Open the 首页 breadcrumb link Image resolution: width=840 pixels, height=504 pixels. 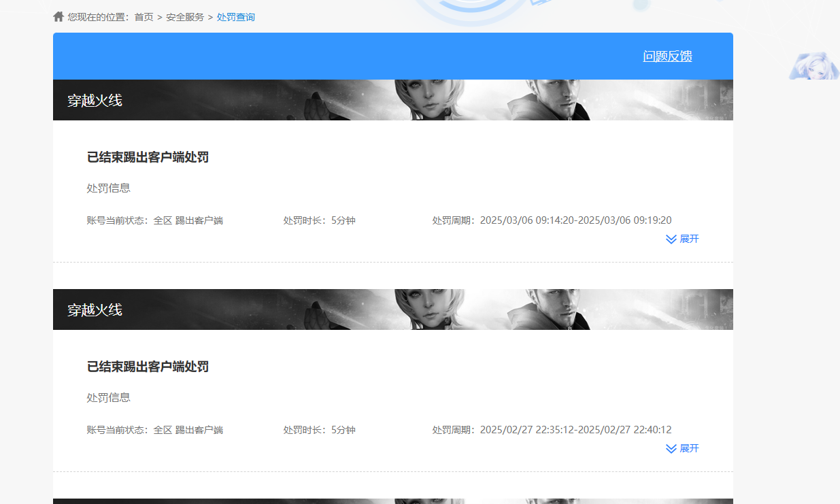pos(144,17)
